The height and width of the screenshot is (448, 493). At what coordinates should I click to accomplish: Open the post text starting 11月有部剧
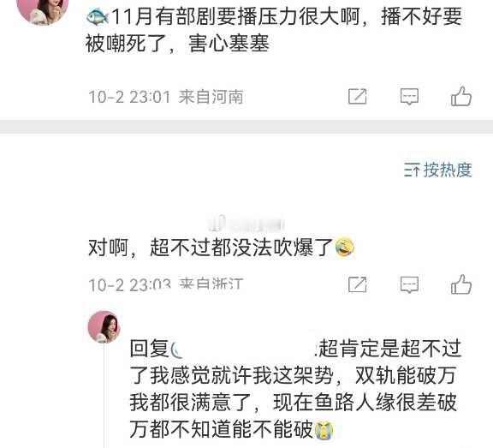tap(274, 30)
